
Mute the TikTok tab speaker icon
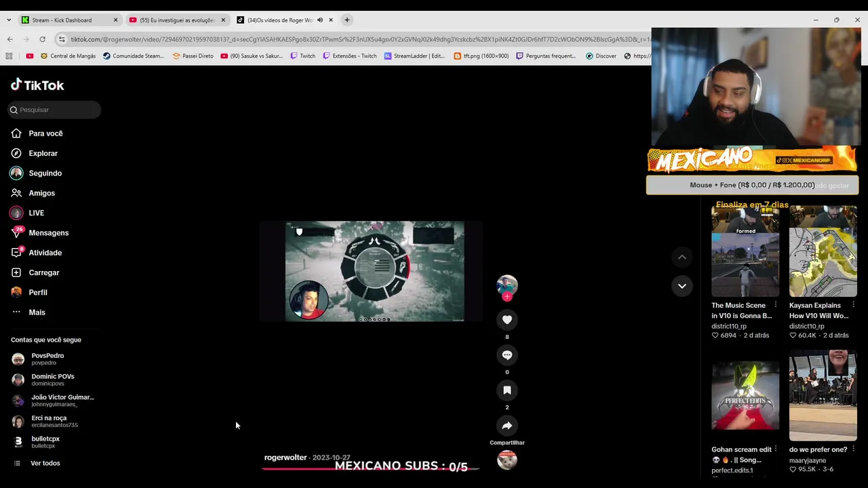tap(319, 20)
